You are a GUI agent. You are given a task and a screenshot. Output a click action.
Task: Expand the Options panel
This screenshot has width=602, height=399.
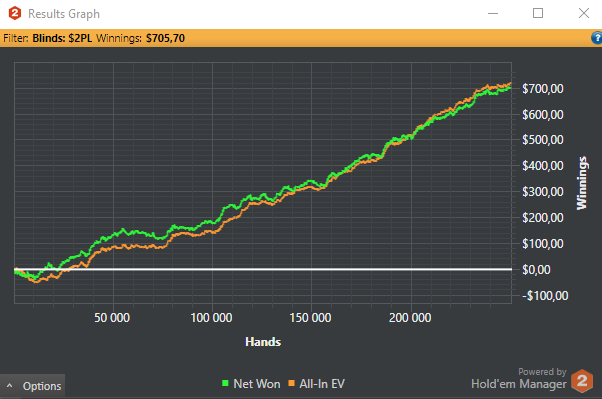click(33, 386)
